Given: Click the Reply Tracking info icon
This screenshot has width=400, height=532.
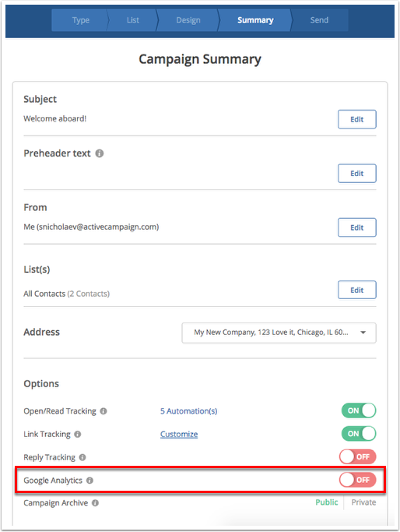Looking at the screenshot, I should click(x=82, y=457).
